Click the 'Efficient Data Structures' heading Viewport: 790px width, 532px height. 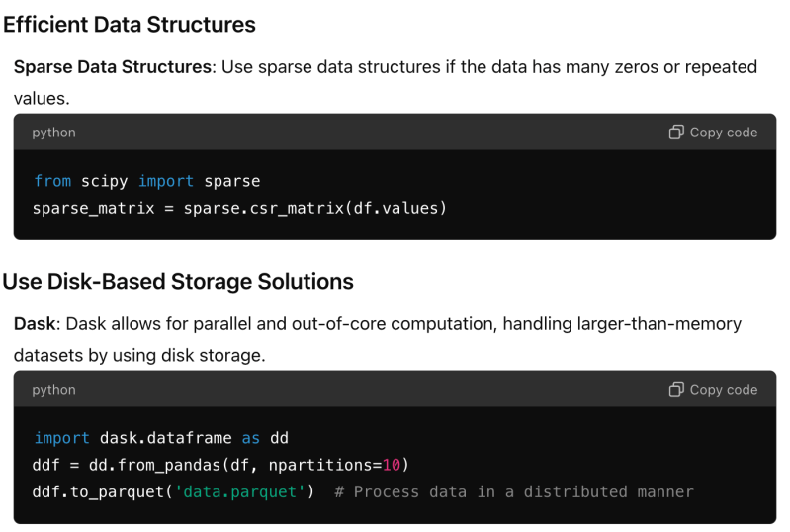click(x=130, y=25)
